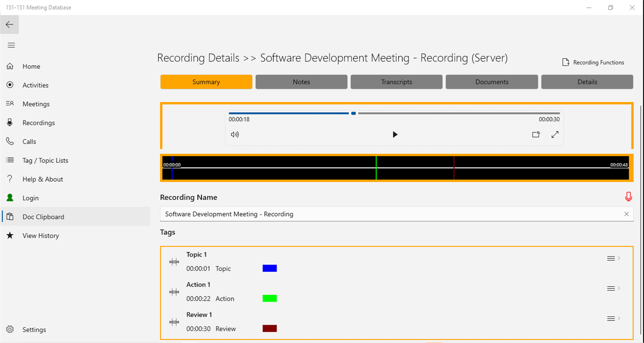Click the film-strip icon beside Topic 1
The image size is (644, 343).
point(174,261)
